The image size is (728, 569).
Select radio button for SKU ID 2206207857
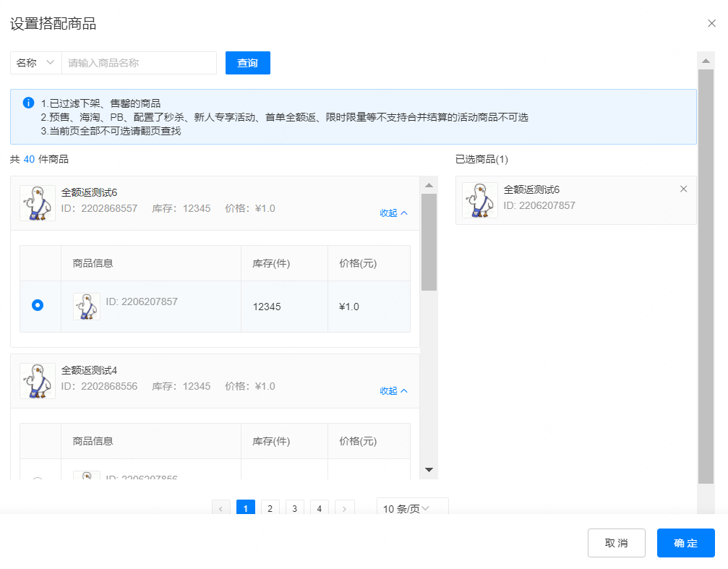[38, 306]
